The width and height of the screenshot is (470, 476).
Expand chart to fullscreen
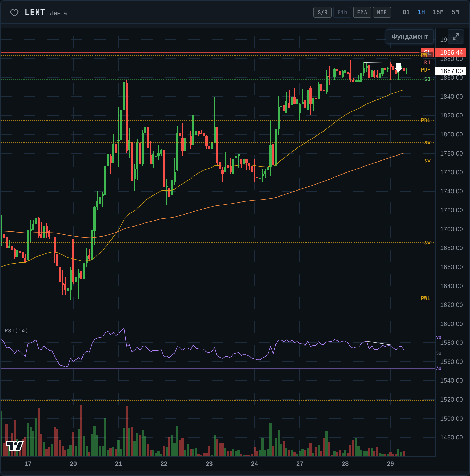point(456,37)
